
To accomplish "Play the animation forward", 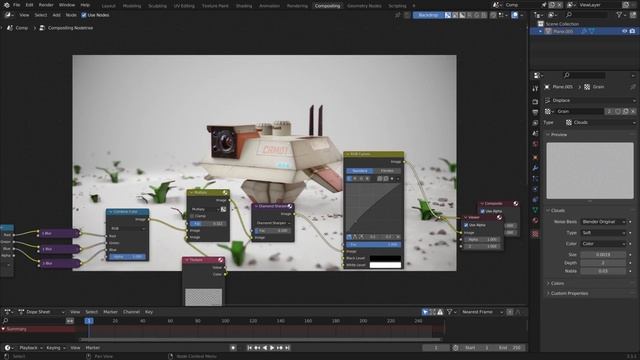I will coord(272,348).
